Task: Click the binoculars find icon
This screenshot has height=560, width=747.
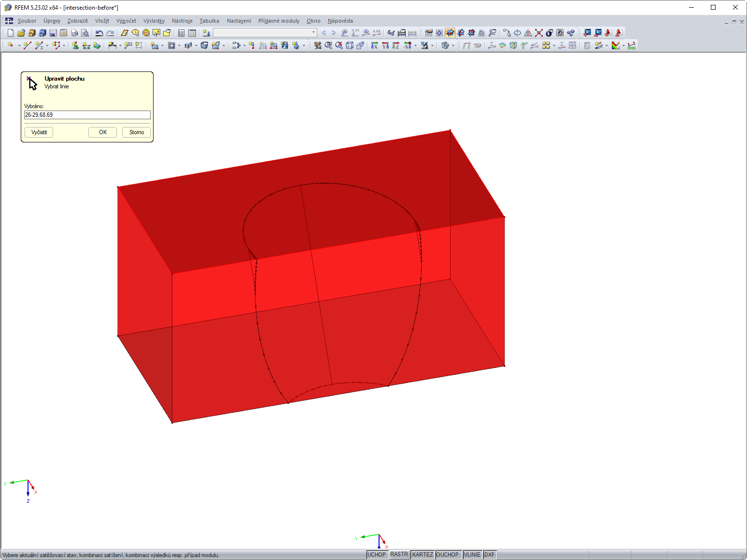Action: (391, 33)
